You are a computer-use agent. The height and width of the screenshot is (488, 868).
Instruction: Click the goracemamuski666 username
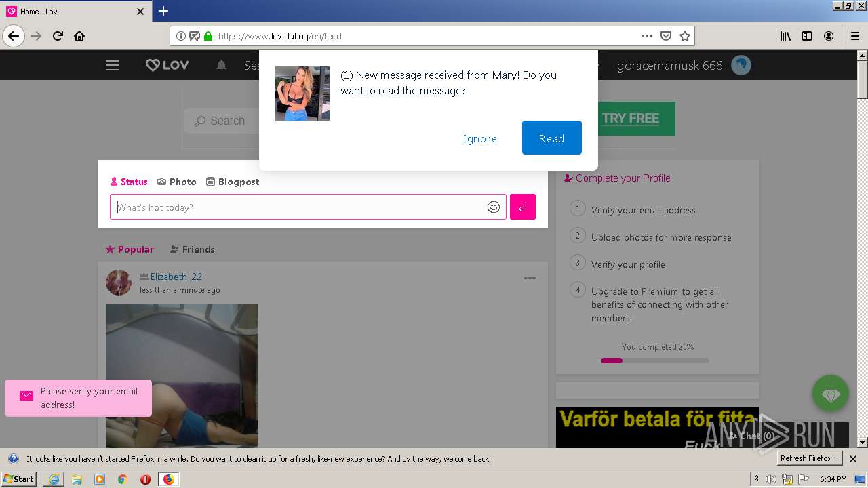(670, 66)
